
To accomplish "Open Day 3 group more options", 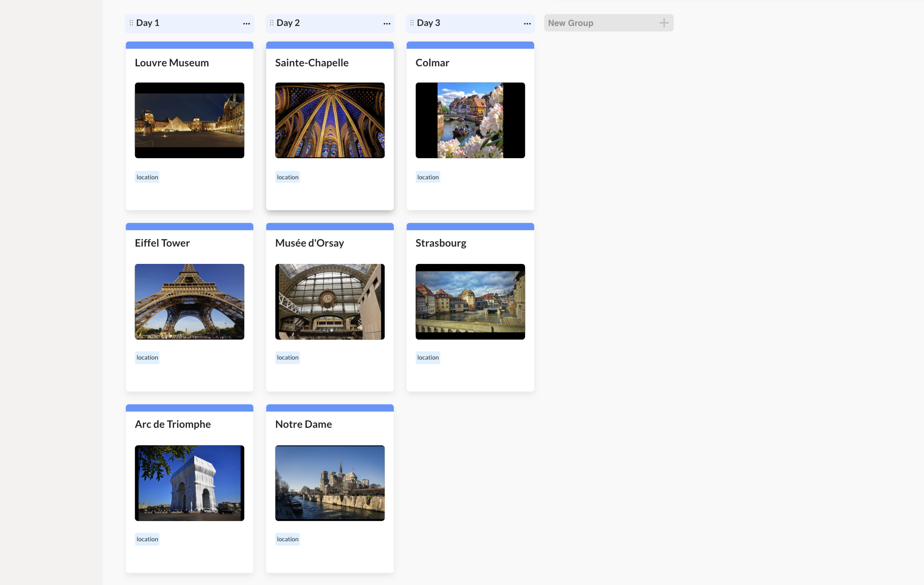I will tap(527, 24).
